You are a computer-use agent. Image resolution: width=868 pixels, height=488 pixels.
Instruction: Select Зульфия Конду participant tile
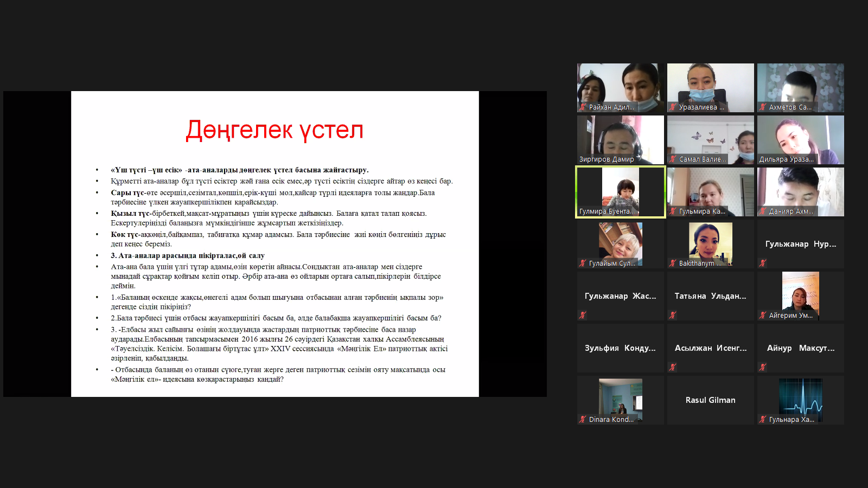pyautogui.click(x=621, y=348)
